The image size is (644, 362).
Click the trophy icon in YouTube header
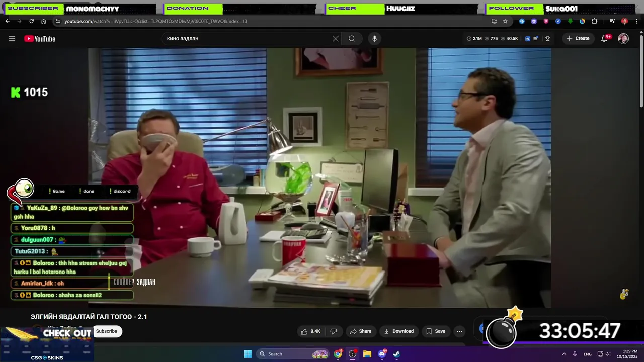(x=547, y=39)
